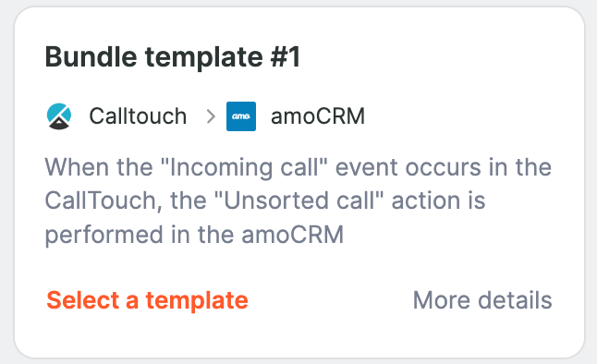Click the Bundle template #1 heading
The image size is (597, 364).
tap(173, 57)
